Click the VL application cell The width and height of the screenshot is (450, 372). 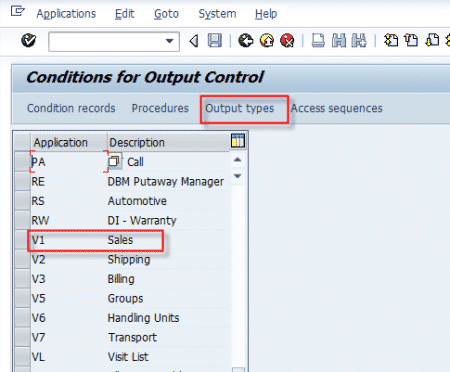[x=69, y=357]
